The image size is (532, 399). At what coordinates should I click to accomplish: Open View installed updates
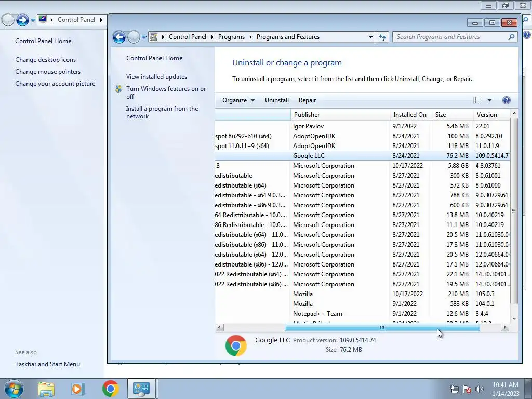click(157, 77)
